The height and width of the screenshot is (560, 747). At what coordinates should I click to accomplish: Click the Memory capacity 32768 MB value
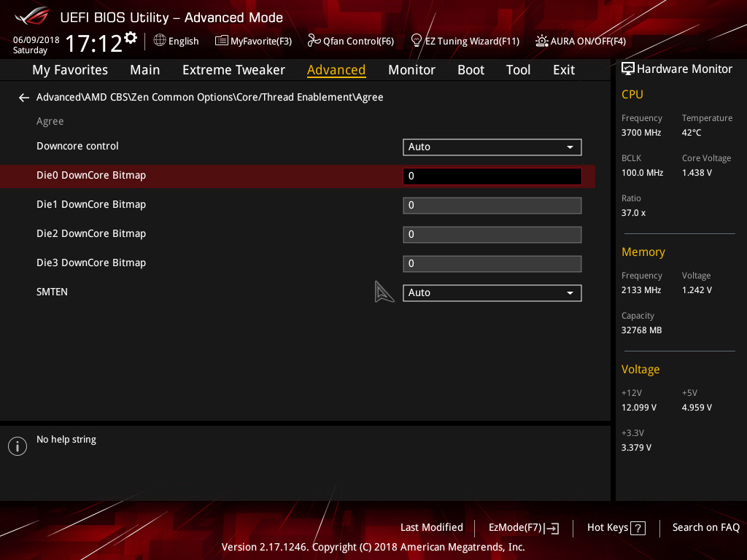[641, 330]
